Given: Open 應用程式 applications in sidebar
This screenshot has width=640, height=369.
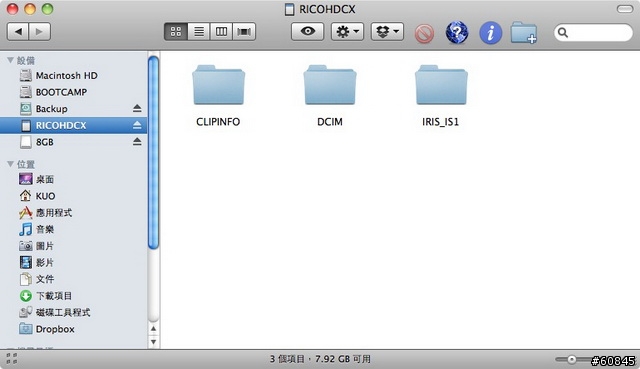Looking at the screenshot, I should click(x=73, y=213).
